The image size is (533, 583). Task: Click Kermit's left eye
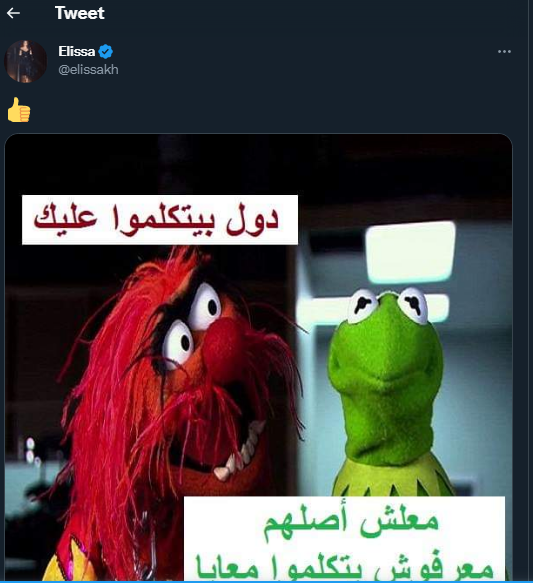pyautogui.click(x=363, y=306)
